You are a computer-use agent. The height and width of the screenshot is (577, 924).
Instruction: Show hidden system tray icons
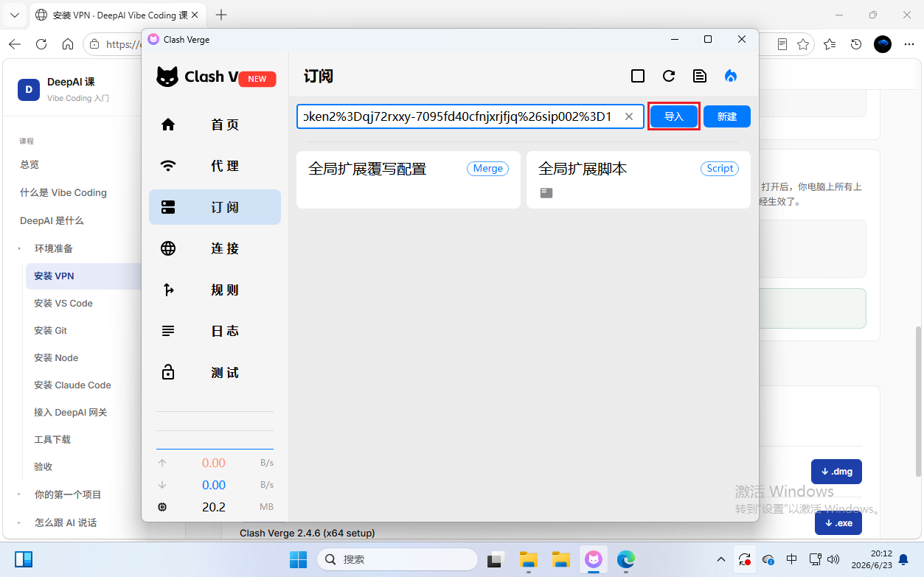coord(721,559)
